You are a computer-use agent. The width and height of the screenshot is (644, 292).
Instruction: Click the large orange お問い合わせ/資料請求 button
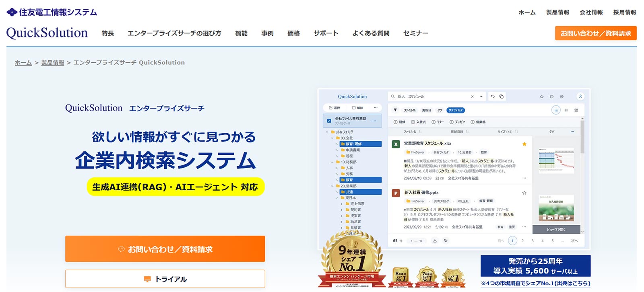coord(165,249)
